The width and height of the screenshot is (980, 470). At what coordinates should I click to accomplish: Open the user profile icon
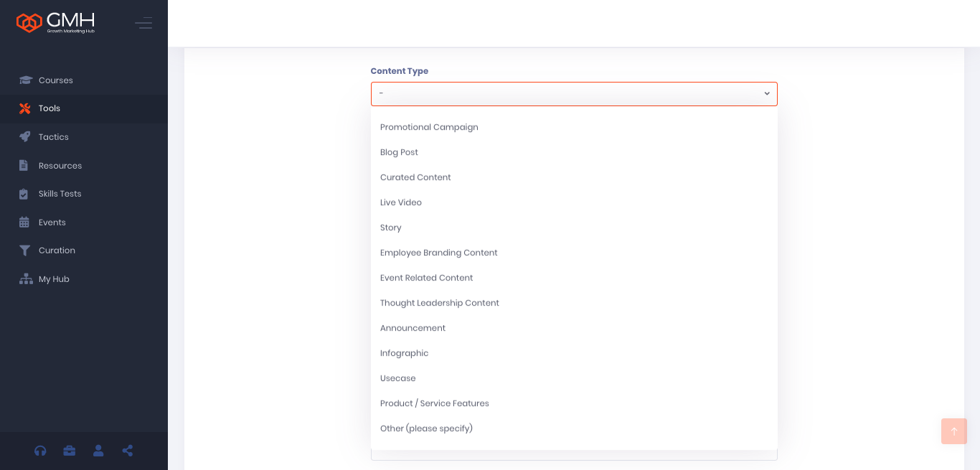click(x=98, y=451)
